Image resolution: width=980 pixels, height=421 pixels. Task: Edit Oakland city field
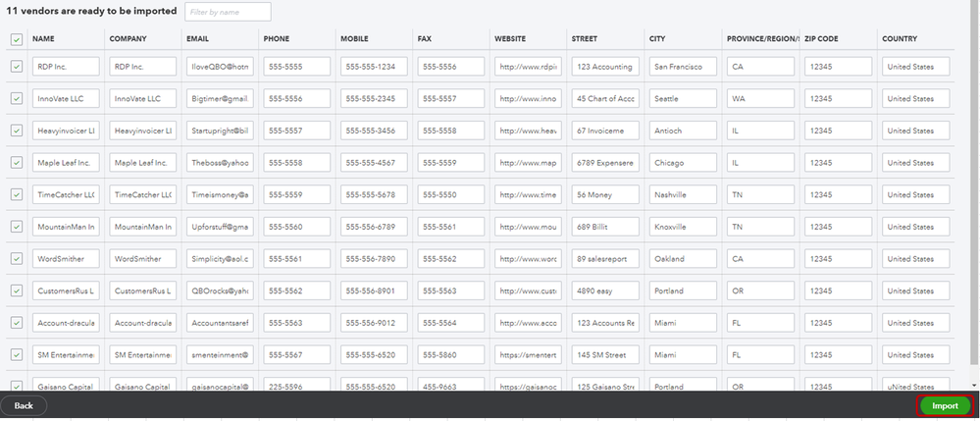click(x=683, y=258)
